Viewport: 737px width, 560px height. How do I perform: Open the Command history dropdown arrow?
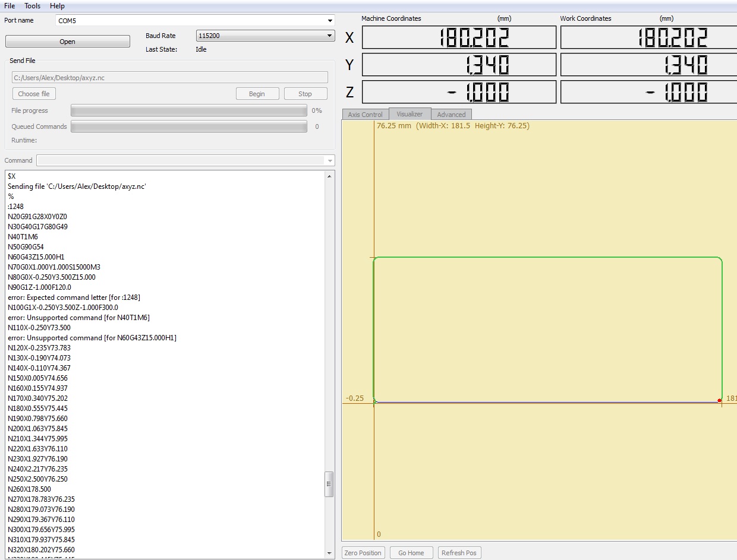coord(330,160)
